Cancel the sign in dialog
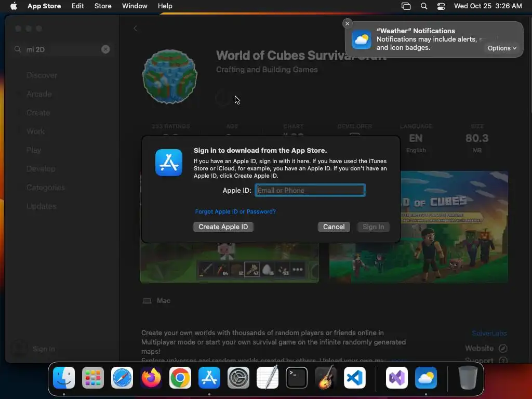Viewport: 532px width, 399px height. (x=334, y=227)
